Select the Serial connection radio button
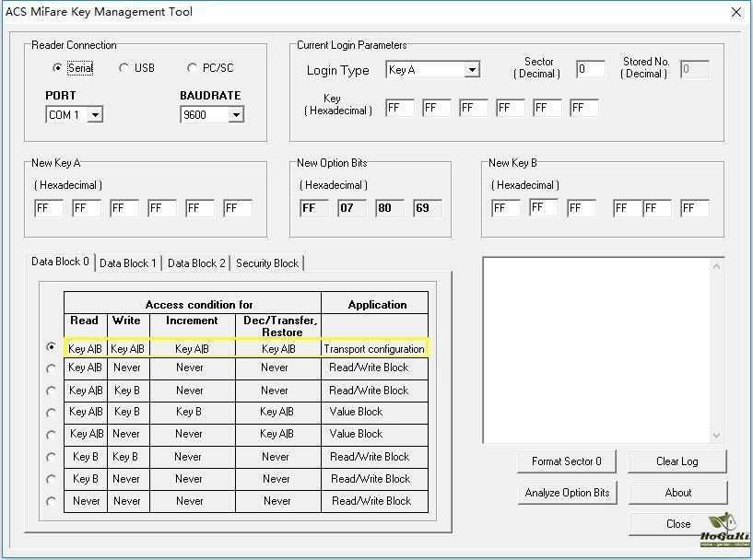 (58, 68)
